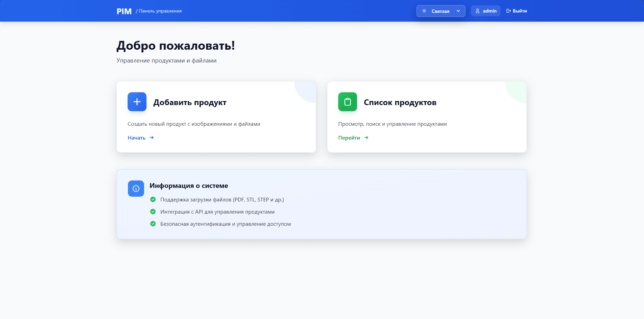Image resolution: width=644 pixels, height=319 pixels.
Task: Click green checkmark beside file upload support
Action: (x=153, y=199)
